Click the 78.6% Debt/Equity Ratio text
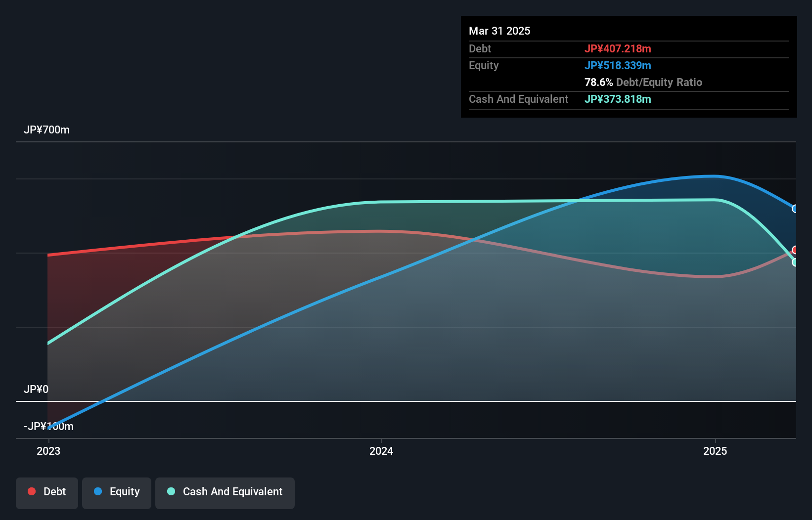The width and height of the screenshot is (812, 520). coord(643,83)
